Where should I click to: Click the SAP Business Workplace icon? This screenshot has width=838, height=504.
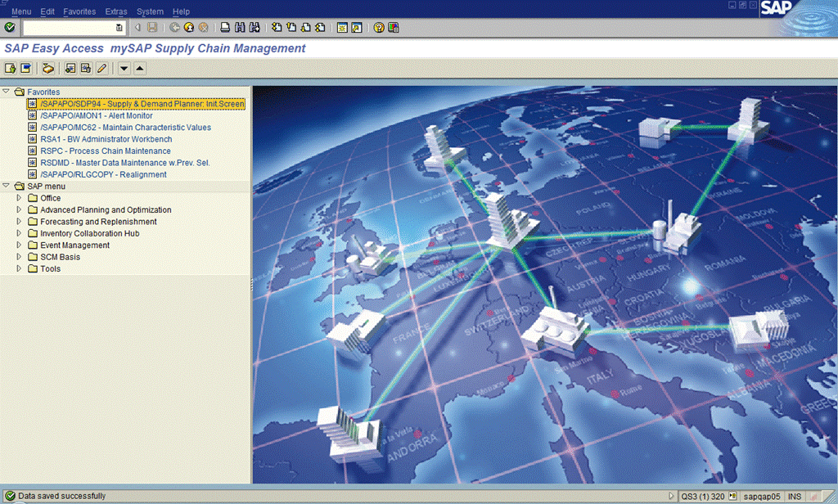click(48, 69)
